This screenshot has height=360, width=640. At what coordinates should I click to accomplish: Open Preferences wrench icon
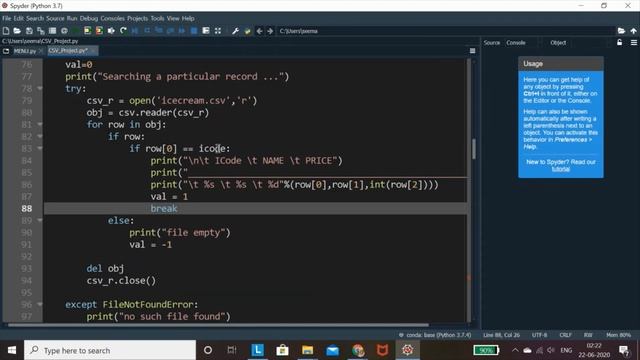point(236,31)
